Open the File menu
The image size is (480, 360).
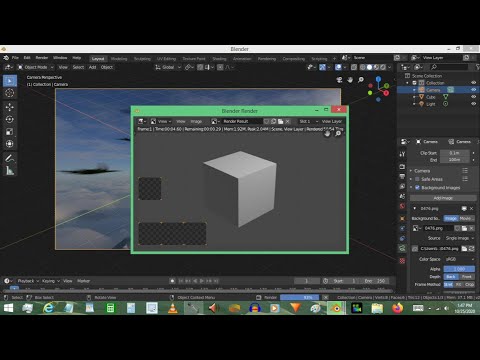pos(15,58)
